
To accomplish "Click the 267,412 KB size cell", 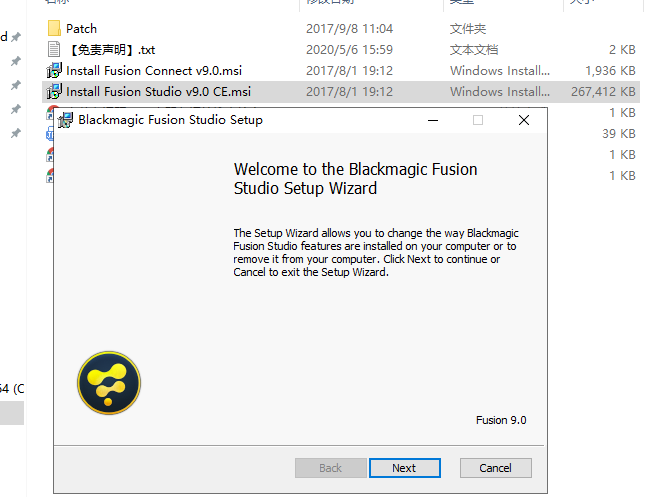I will tap(603, 92).
